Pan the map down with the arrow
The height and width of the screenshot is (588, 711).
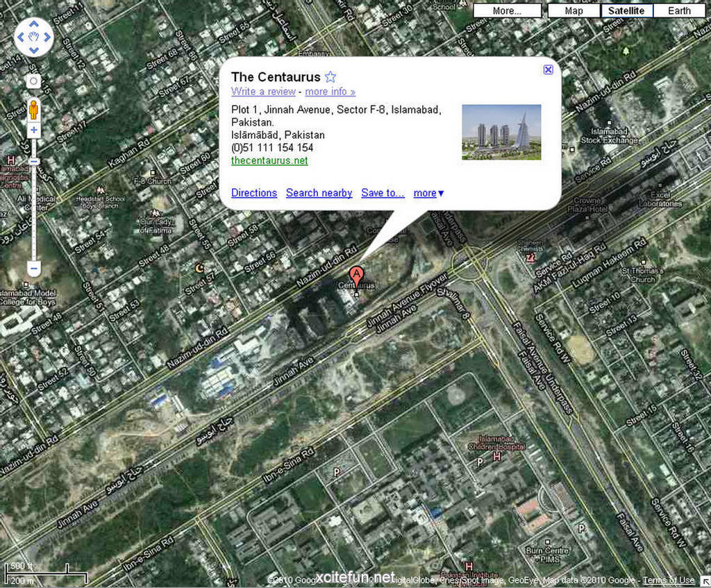coord(34,50)
